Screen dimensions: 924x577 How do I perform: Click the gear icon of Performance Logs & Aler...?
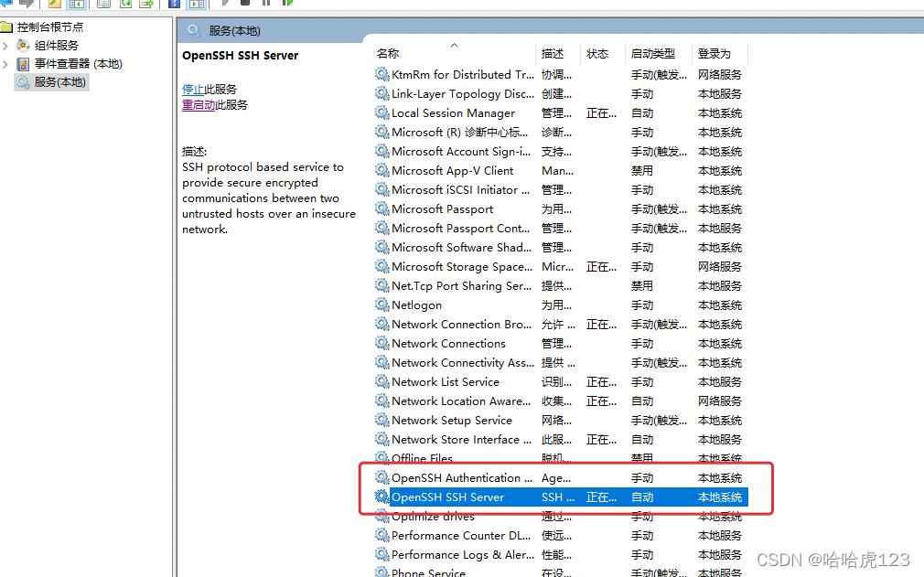381,555
